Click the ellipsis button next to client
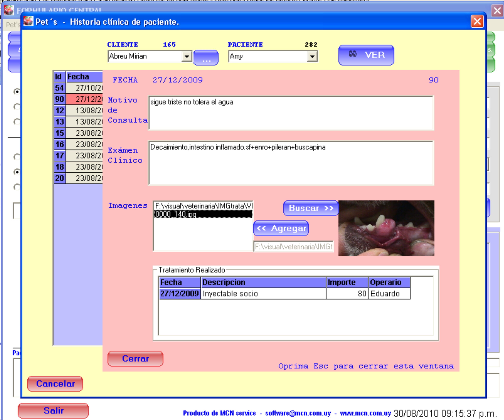The width and height of the screenshot is (504, 420). pyautogui.click(x=206, y=58)
